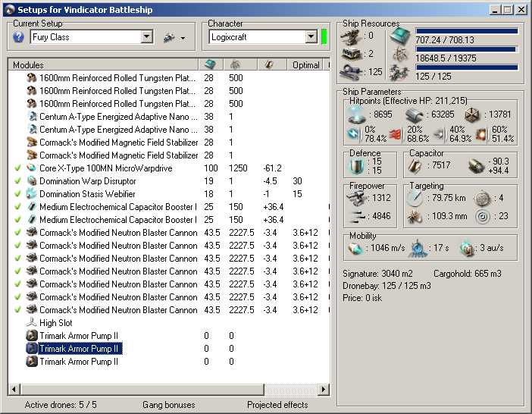Toggle active checkmark for Domination Stasis Webifier
This screenshot has width=532, height=414.
click(x=18, y=194)
